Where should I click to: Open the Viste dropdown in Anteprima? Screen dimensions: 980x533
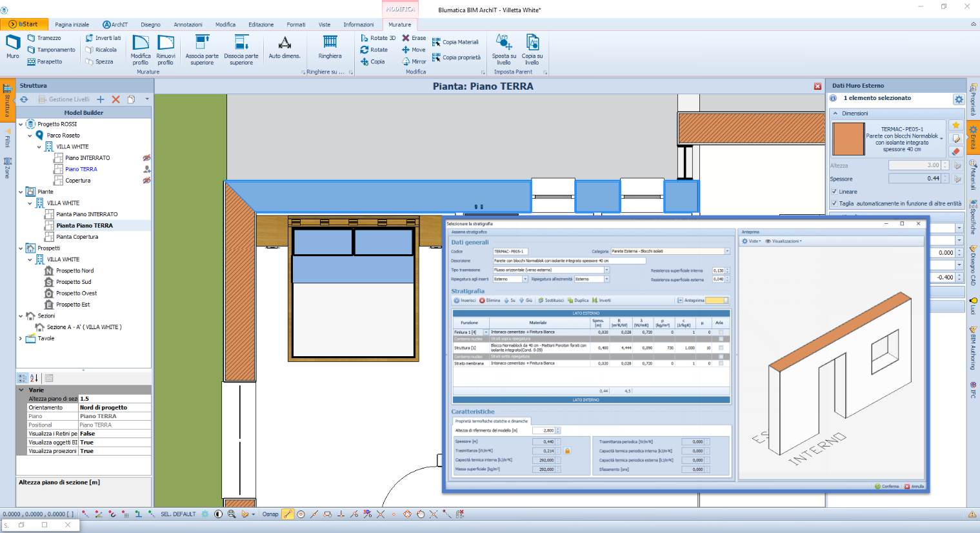(x=752, y=241)
